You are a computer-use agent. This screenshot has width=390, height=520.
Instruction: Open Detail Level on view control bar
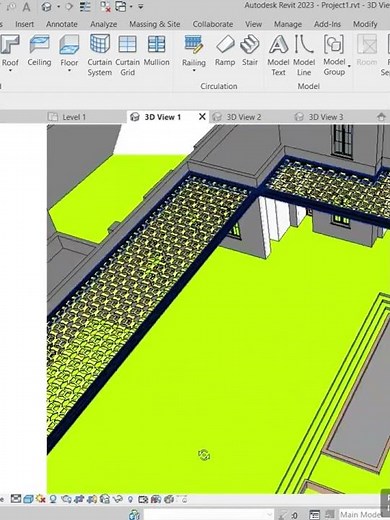16,499
